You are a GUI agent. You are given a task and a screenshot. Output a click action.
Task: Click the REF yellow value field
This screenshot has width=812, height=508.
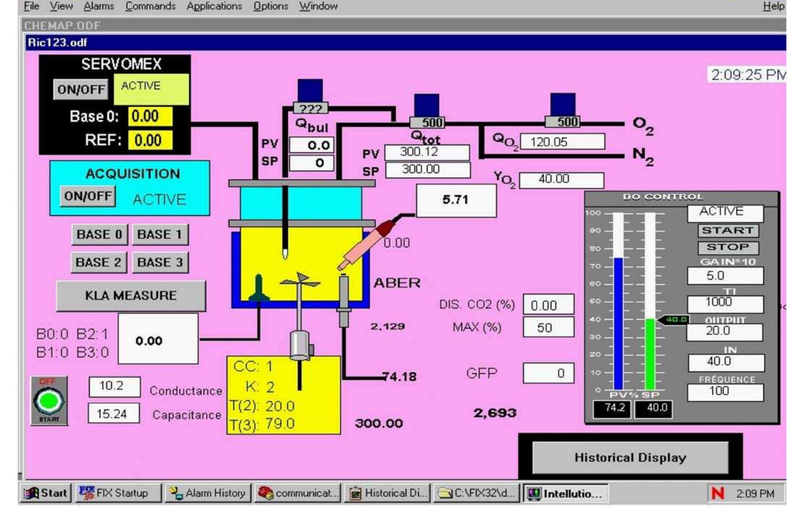coord(150,140)
